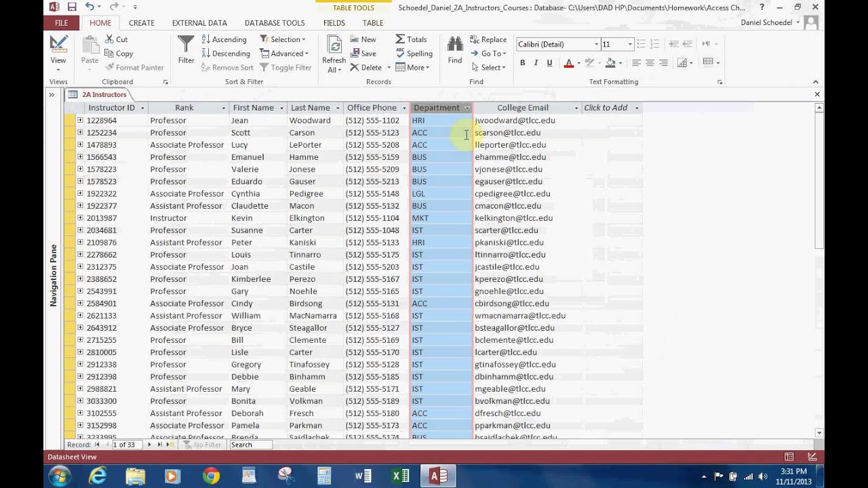Align text right
The width and height of the screenshot is (868, 488).
pos(663,63)
